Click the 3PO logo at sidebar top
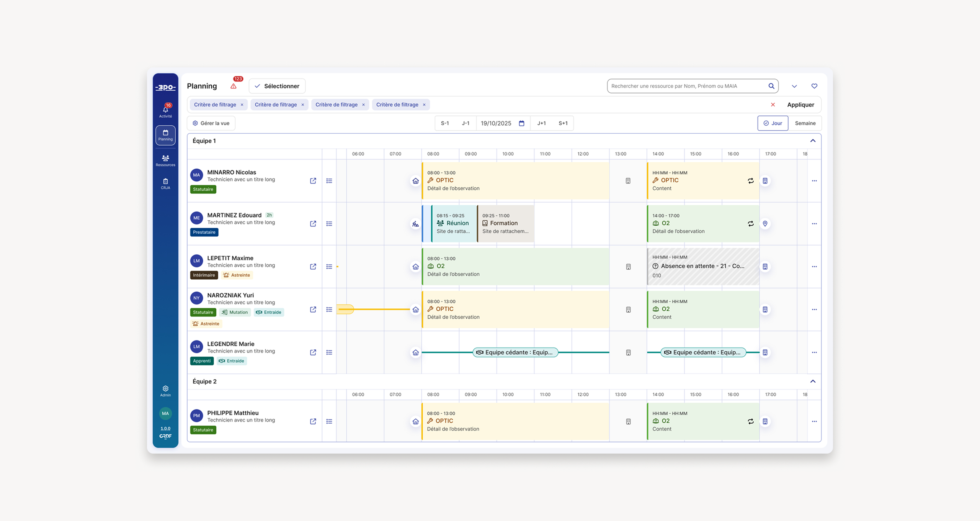The image size is (980, 521). 165,87
